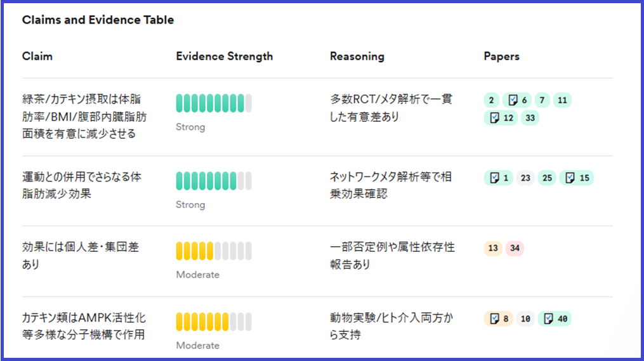Viewport: 644px width, 361px height.
Task: Open the document icon on paper badge 40
Action: point(548,318)
